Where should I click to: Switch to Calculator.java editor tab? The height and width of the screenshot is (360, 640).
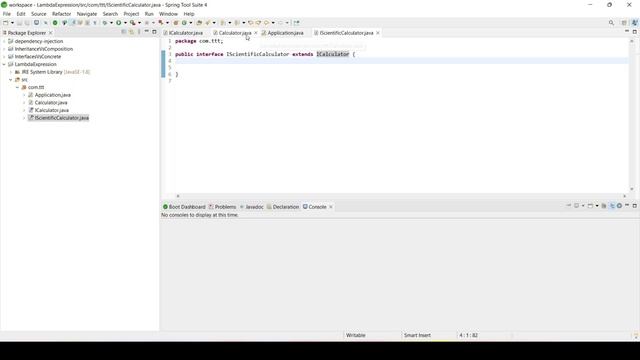click(x=235, y=33)
